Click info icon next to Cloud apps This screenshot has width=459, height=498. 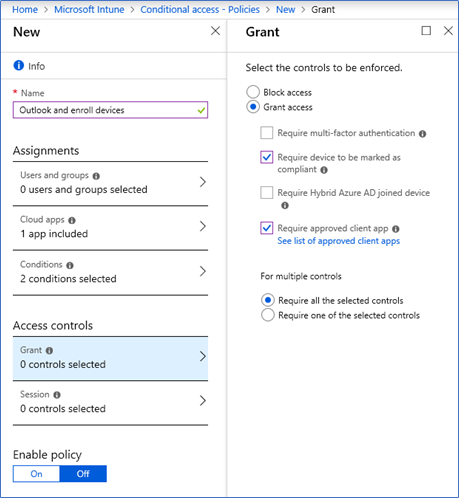72,220
